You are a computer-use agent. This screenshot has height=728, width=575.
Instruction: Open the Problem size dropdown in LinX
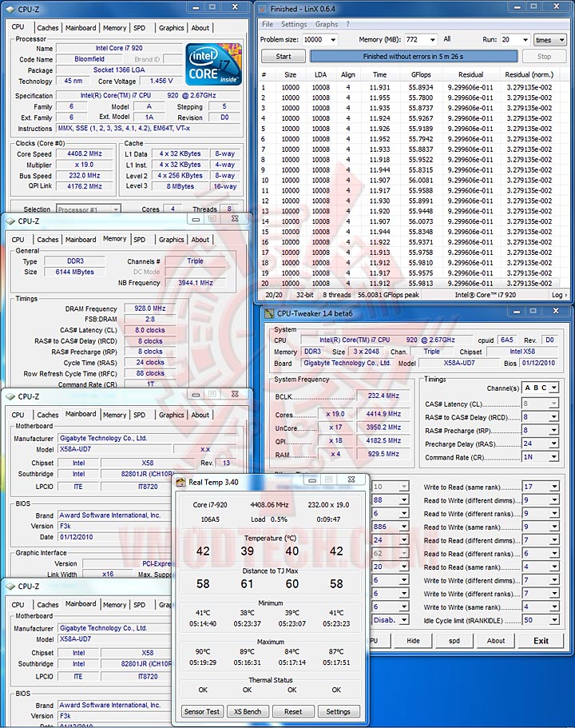333,40
